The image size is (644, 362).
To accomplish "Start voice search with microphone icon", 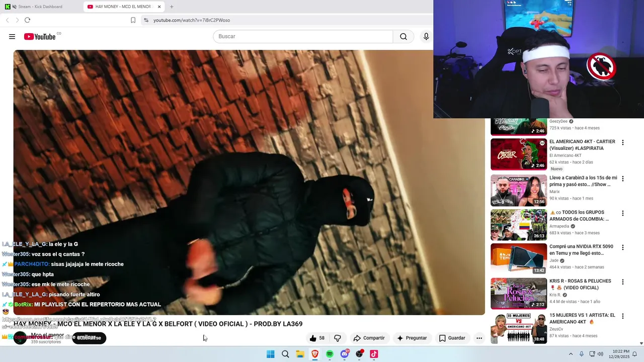I will [426, 37].
